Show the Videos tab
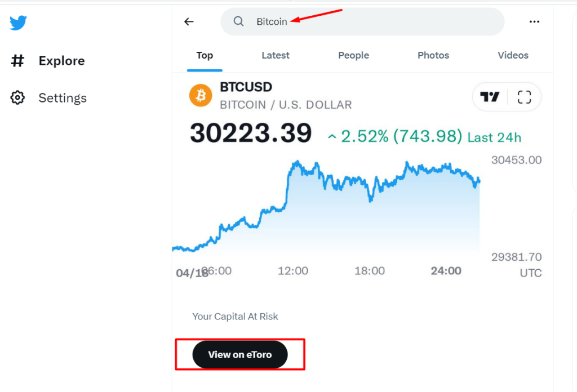The width and height of the screenshot is (577, 392). 513,55
